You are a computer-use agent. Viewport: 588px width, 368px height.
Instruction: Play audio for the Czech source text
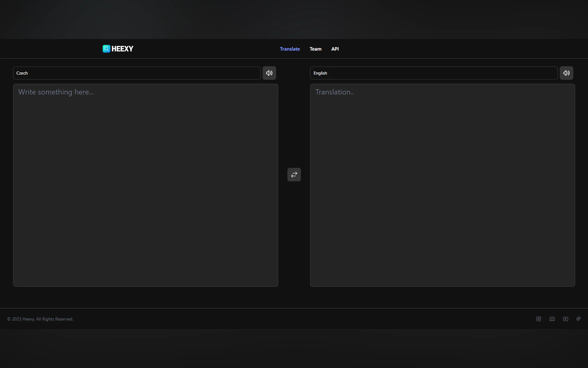pos(269,73)
